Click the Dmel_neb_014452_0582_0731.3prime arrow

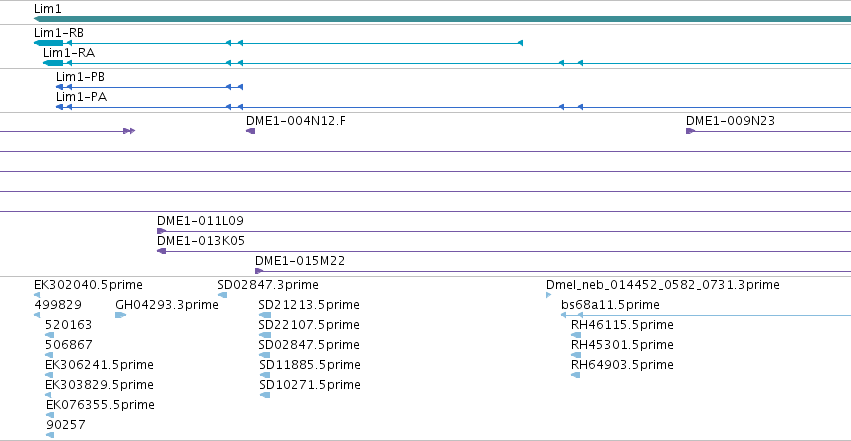[x=549, y=295]
